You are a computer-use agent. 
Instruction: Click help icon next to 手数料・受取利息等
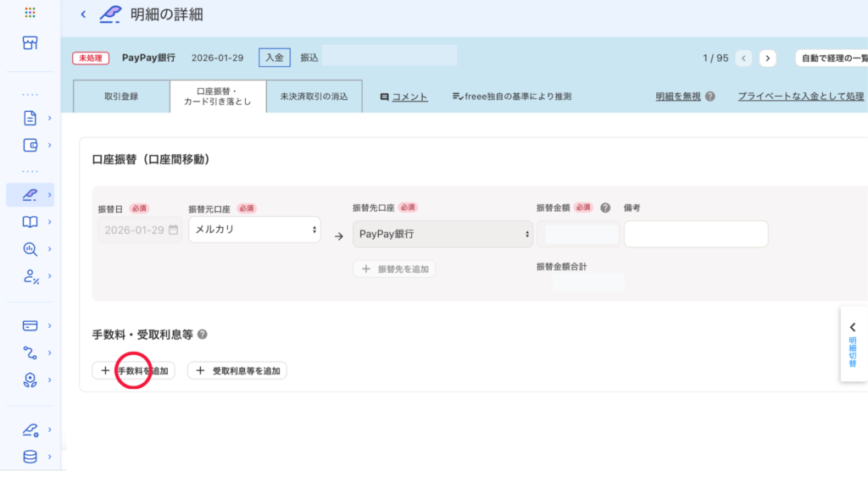click(x=203, y=335)
